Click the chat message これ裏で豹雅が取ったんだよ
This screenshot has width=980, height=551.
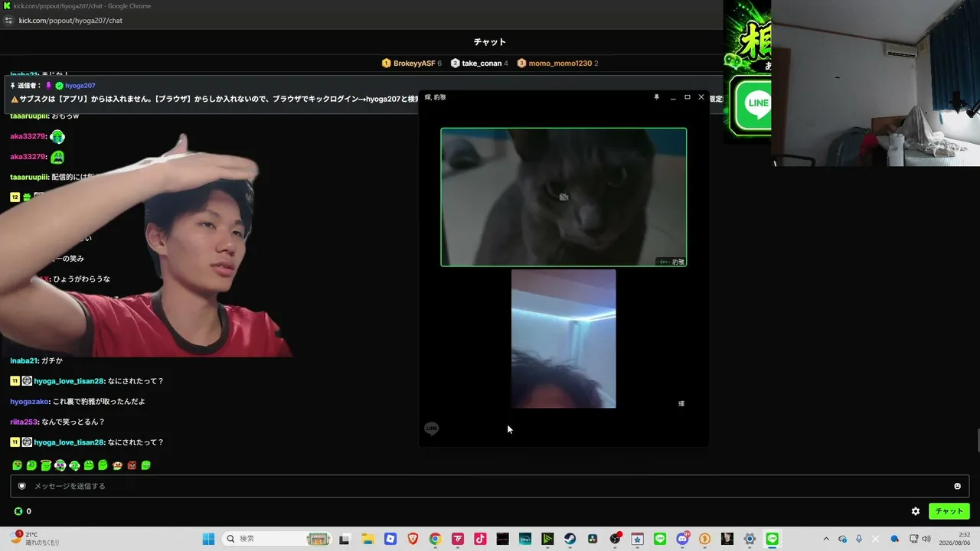[99, 402]
